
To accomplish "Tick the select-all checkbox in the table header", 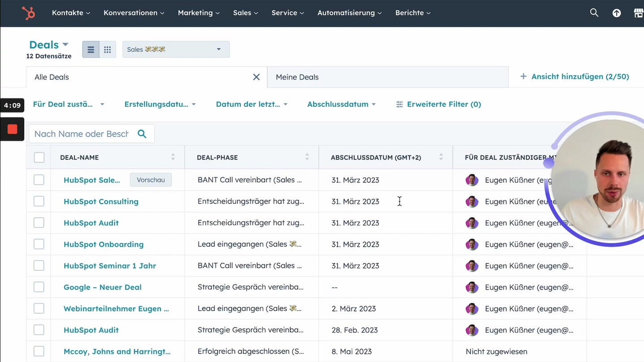I will tap(39, 157).
